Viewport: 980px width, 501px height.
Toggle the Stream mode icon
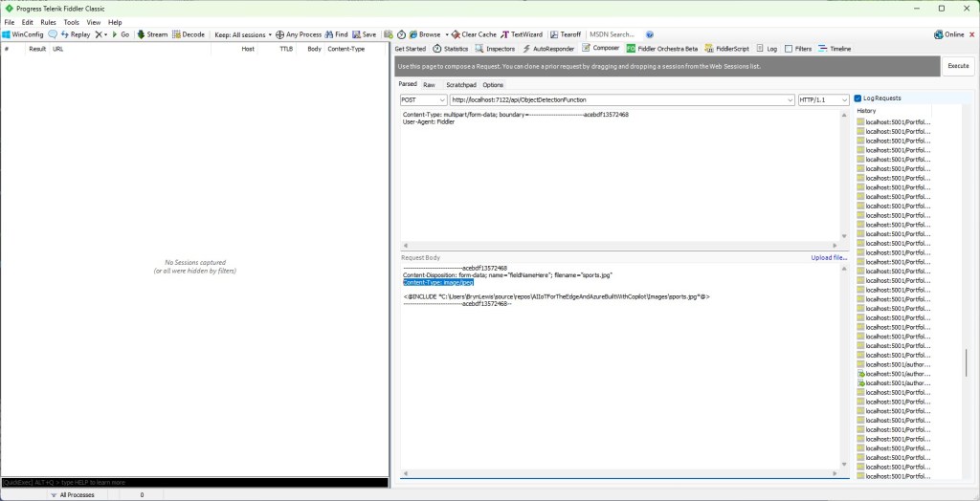pyautogui.click(x=142, y=34)
